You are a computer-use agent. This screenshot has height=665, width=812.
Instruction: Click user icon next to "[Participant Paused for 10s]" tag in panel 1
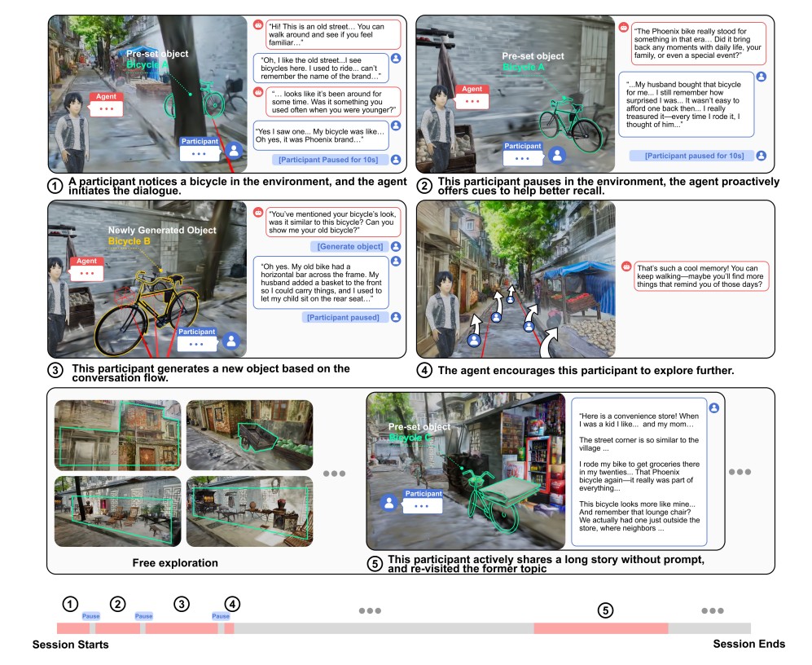pyautogui.click(x=396, y=160)
